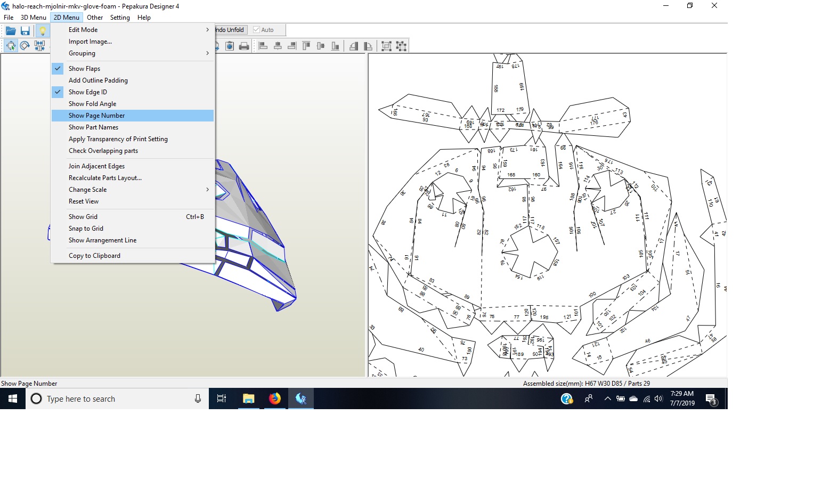Enable Show Part Names
The height and width of the screenshot is (504, 830).
(133, 127)
